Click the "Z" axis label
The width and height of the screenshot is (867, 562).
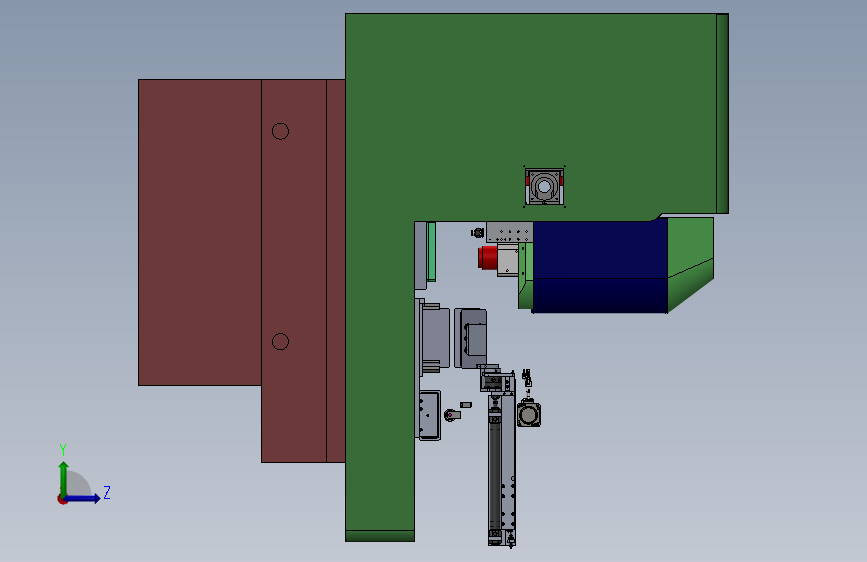coord(107,492)
